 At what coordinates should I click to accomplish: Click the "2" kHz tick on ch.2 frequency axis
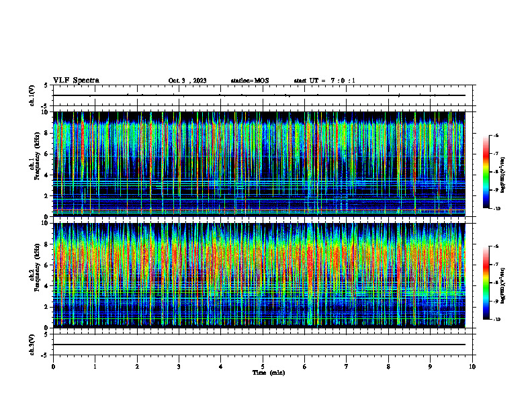[46, 307]
